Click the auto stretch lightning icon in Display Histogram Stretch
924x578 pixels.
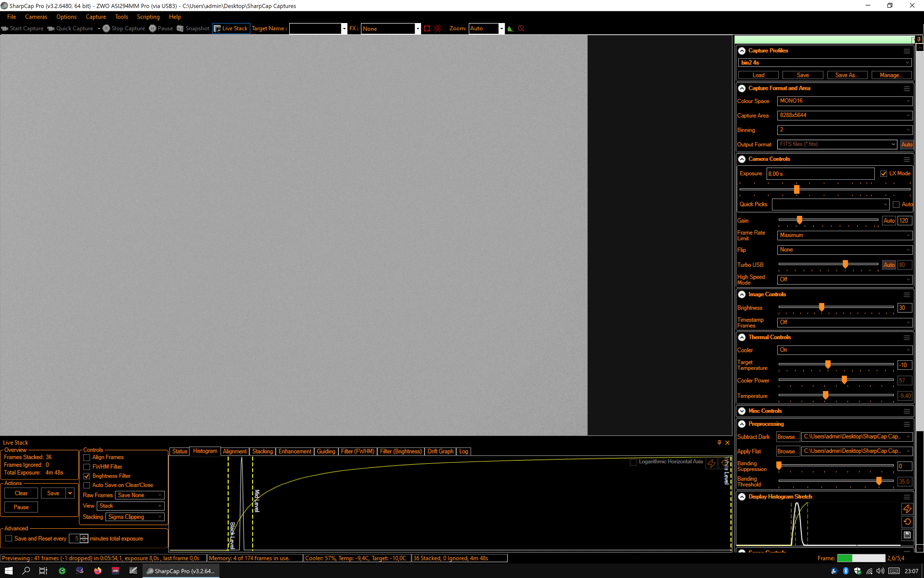907,509
